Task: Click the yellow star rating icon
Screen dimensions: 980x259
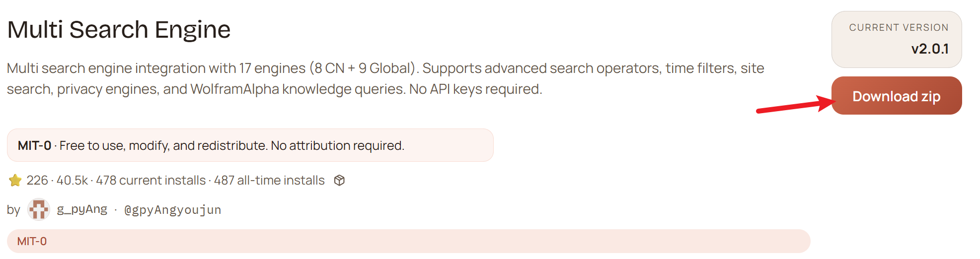Action: click(x=15, y=180)
